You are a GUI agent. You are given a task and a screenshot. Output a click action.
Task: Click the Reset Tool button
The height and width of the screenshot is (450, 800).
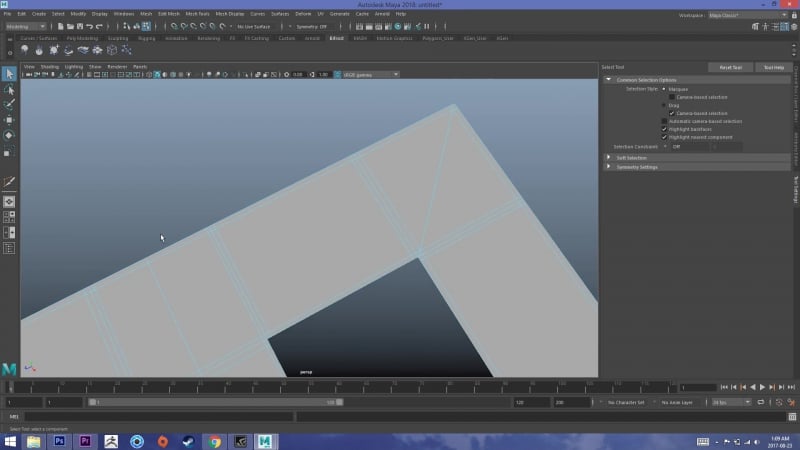[730, 67]
